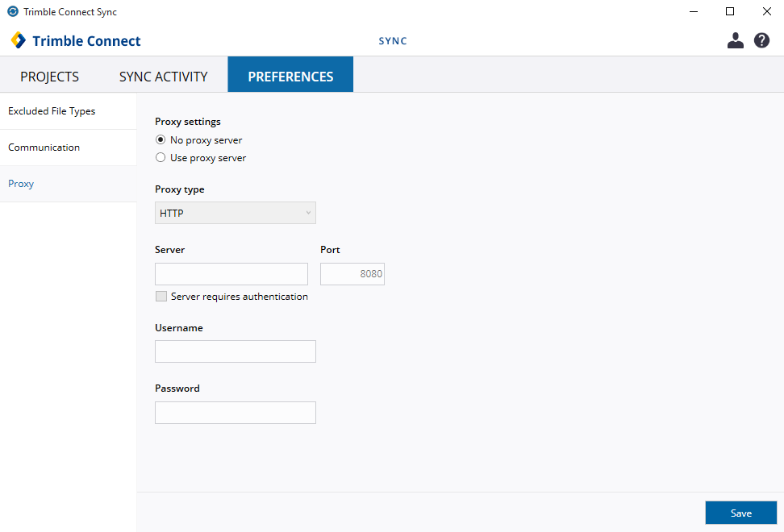The height and width of the screenshot is (532, 784).
Task: Focus the Username input field
Action: click(236, 351)
